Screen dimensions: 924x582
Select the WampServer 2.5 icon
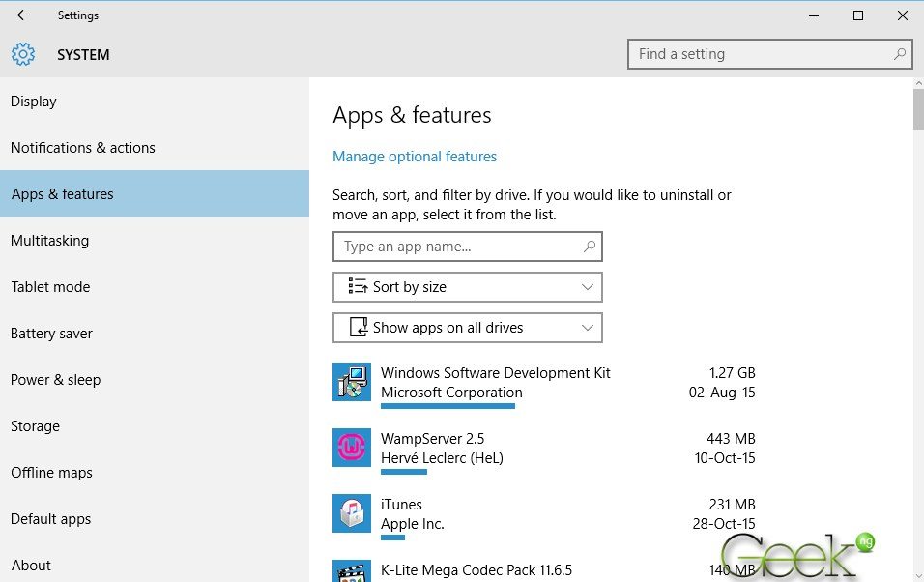352,448
